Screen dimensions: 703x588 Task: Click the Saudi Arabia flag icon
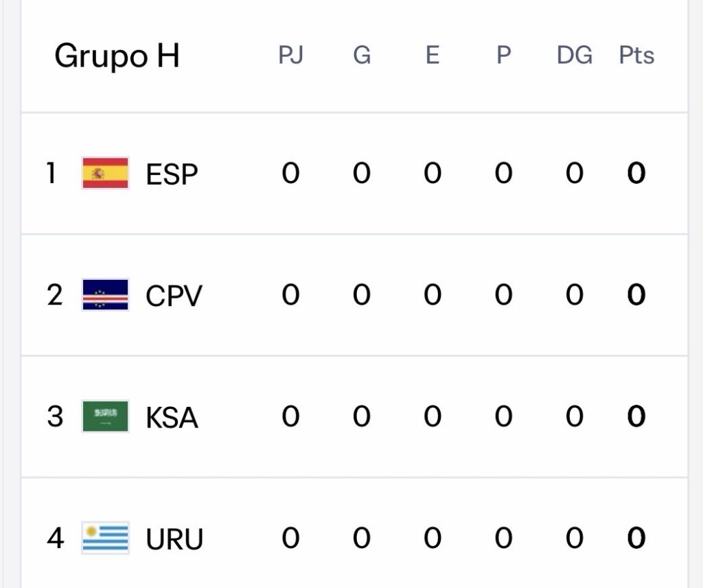(105, 416)
